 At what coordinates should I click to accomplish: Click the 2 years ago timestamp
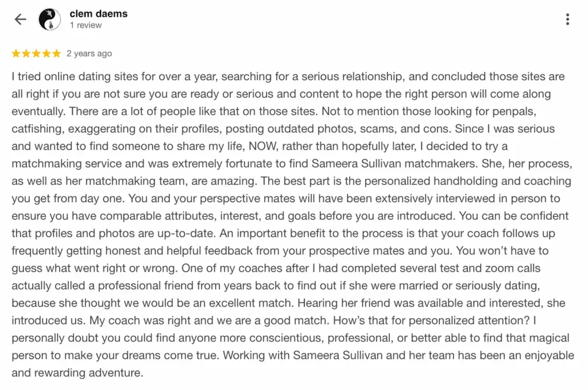coord(90,53)
